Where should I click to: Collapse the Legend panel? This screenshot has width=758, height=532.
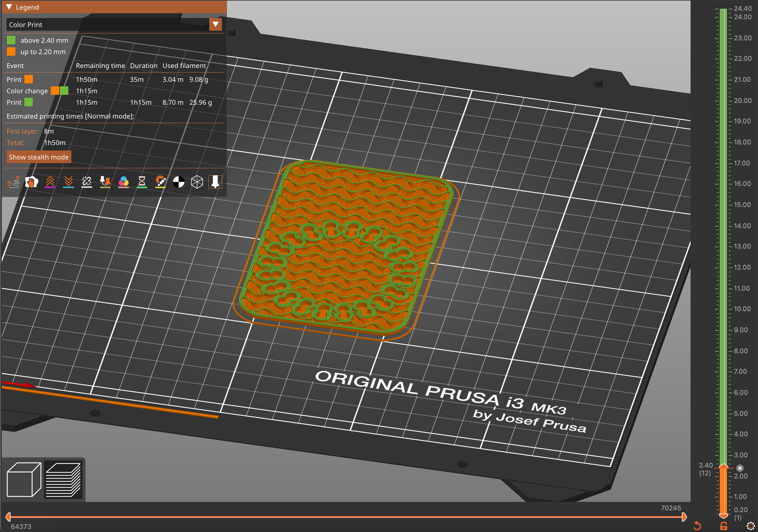[x=9, y=7]
